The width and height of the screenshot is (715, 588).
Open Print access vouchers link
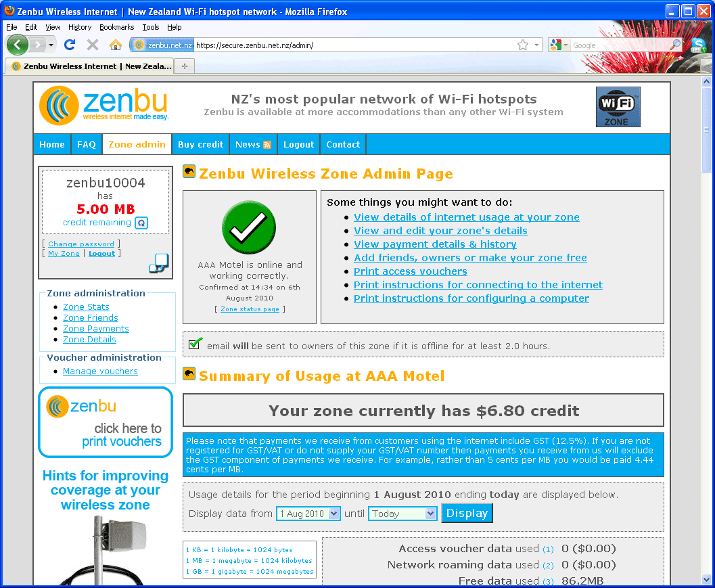[x=411, y=271]
